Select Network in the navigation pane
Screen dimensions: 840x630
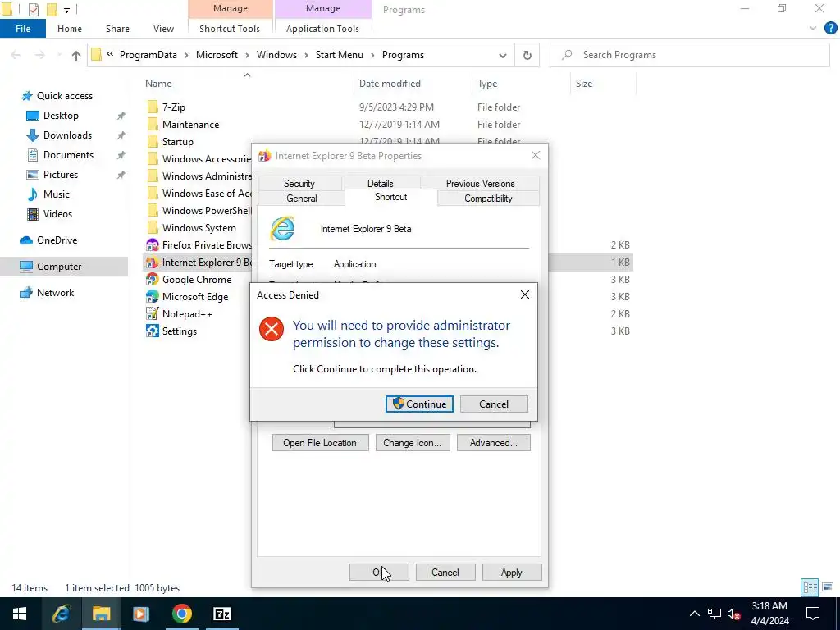point(55,293)
